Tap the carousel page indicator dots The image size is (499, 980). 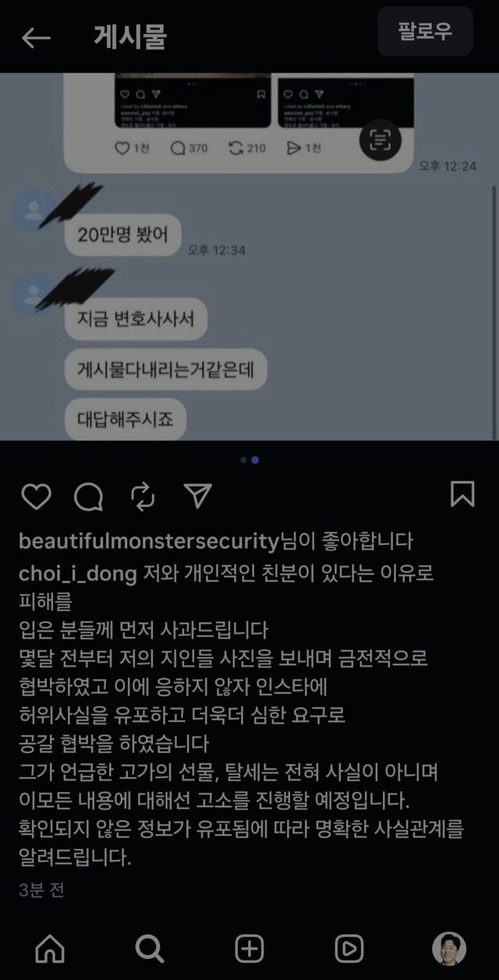(249, 460)
